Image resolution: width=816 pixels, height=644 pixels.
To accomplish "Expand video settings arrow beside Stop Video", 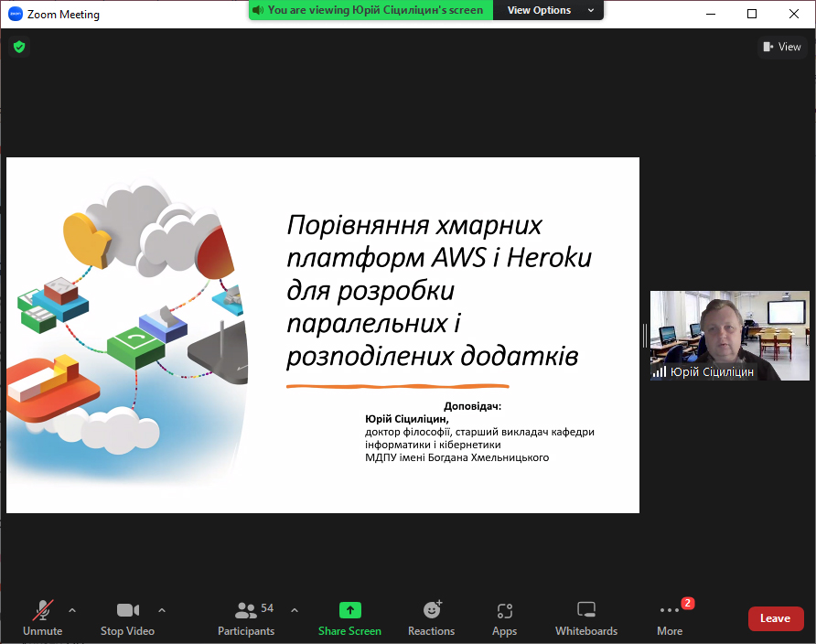I will click(162, 610).
